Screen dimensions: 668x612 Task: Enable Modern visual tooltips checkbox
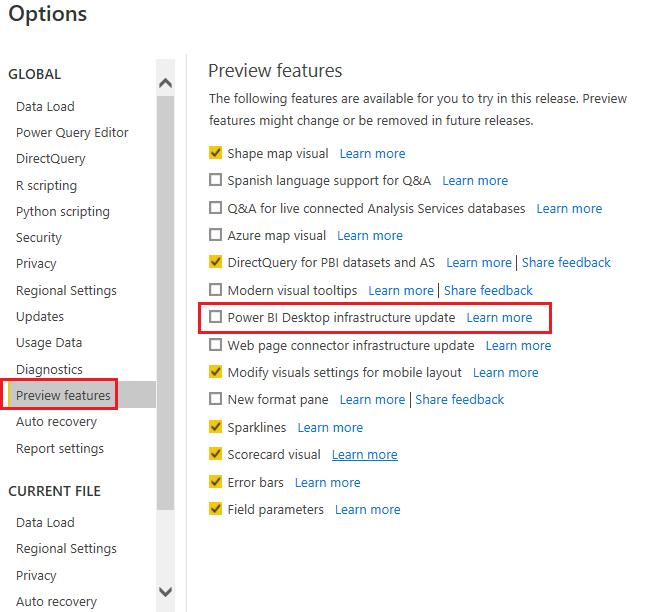coord(216,290)
